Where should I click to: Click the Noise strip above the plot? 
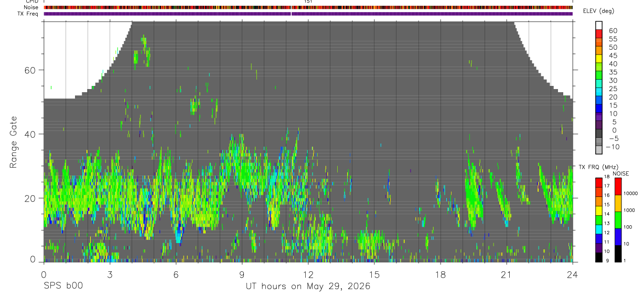pos(308,8)
